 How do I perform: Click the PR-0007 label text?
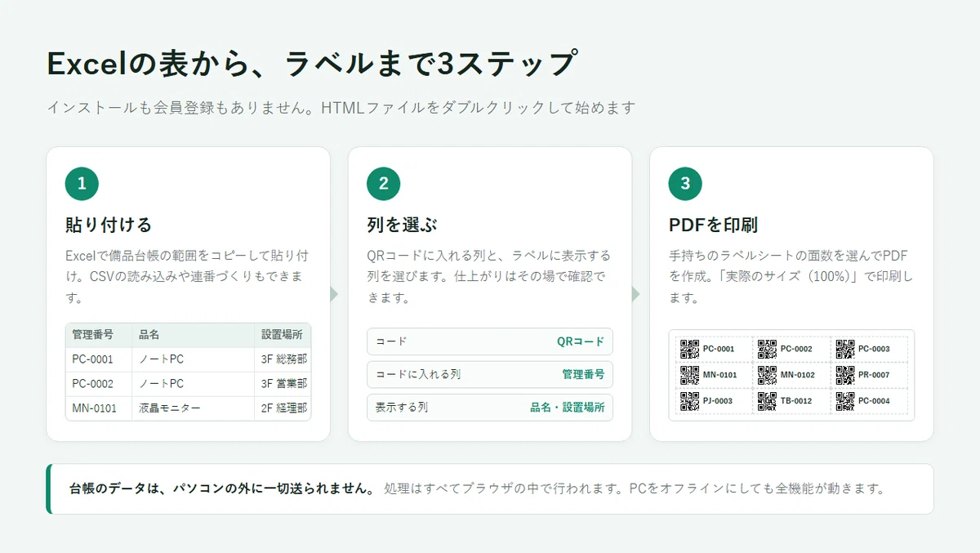pyautogui.click(x=874, y=375)
